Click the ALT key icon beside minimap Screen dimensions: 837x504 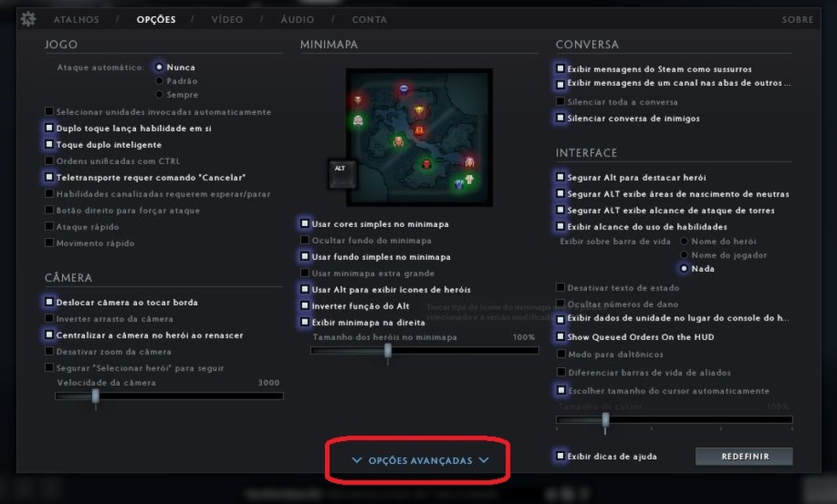click(342, 174)
